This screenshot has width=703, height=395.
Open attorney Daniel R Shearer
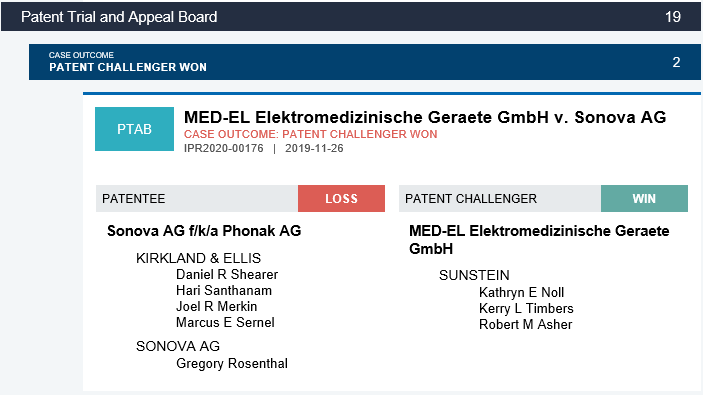[227, 274]
